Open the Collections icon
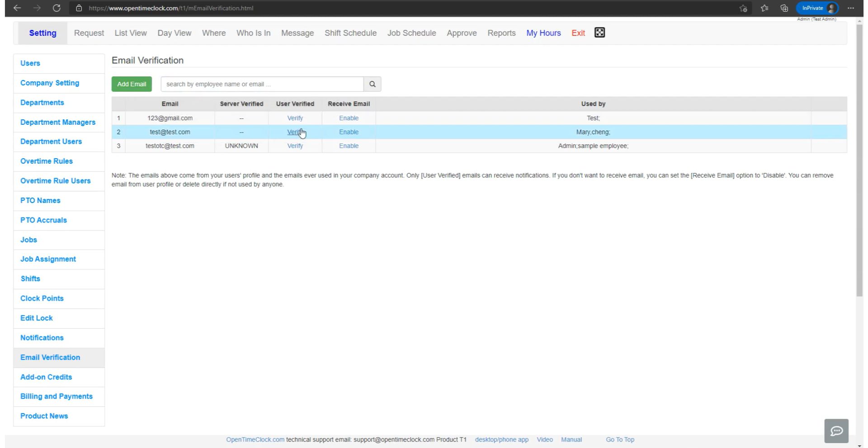This screenshot has width=868, height=448. [x=784, y=8]
